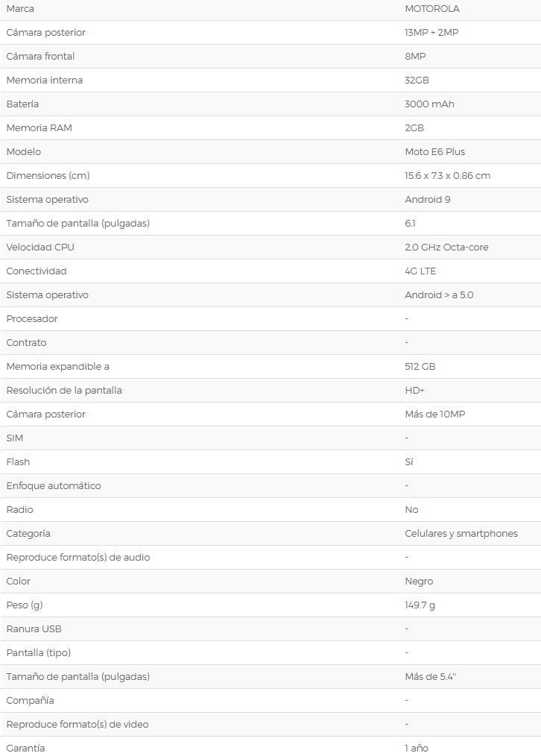Click the 4G LTE value
This screenshot has width=541, height=756.
(420, 271)
